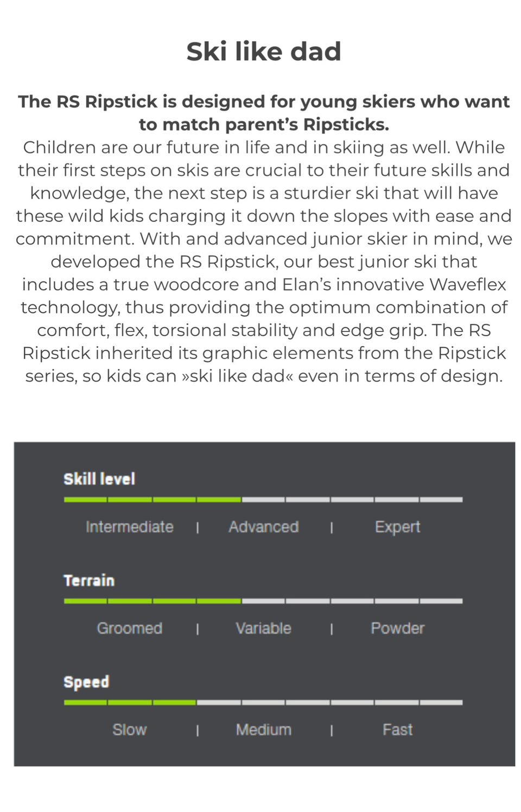Click the Skill level label

pos(99,479)
